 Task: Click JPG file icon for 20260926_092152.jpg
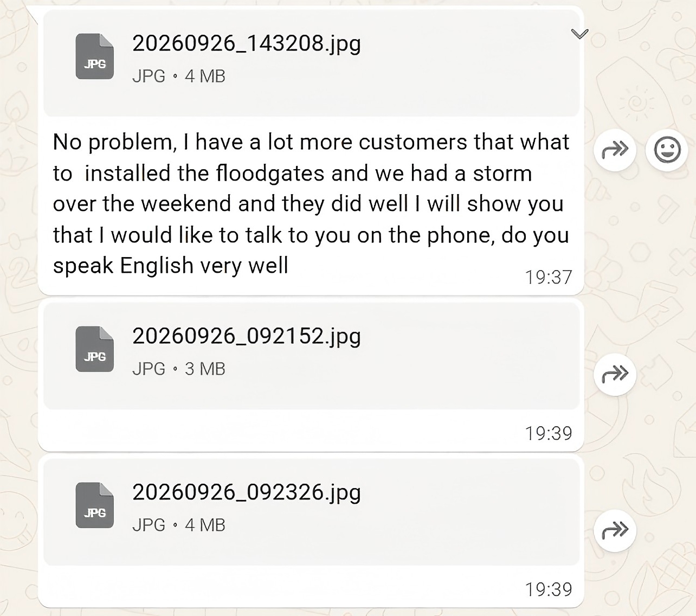pyautogui.click(x=95, y=349)
